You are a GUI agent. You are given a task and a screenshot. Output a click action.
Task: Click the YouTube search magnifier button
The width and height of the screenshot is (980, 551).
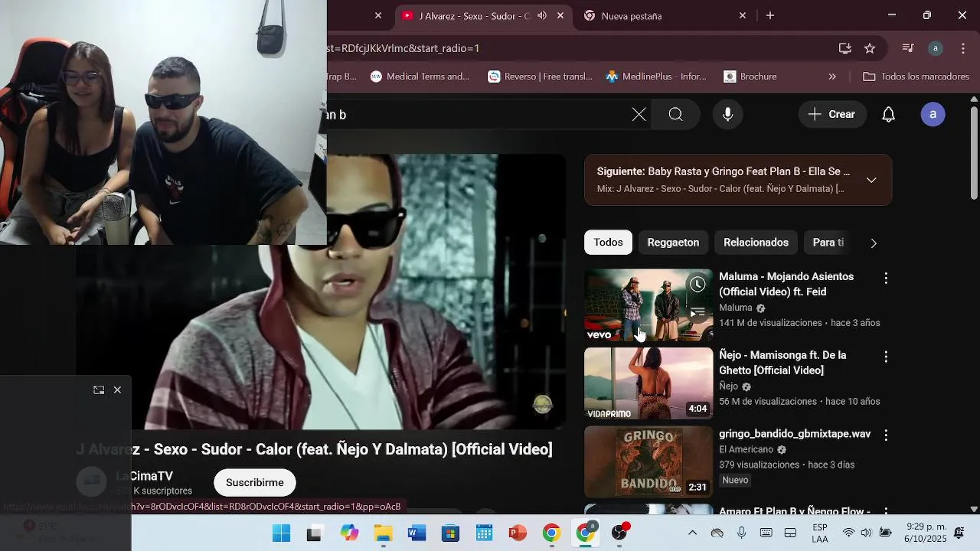[x=675, y=115]
